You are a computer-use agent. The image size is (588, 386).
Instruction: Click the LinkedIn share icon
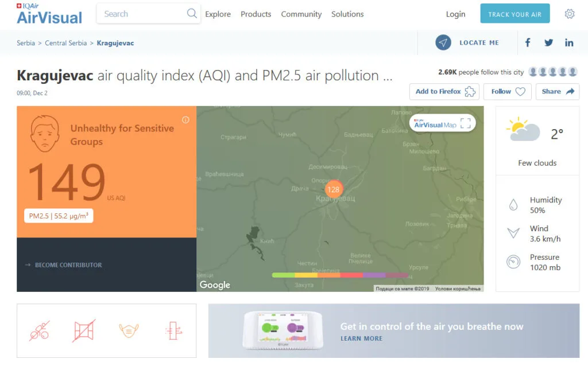pyautogui.click(x=569, y=43)
